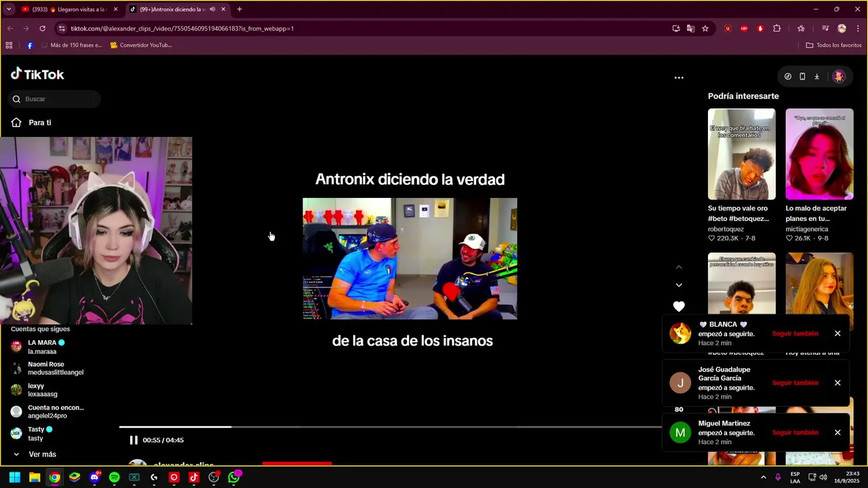The width and height of the screenshot is (868, 488).
Task: Open WhatsApp from the taskbar
Action: [x=234, y=477]
